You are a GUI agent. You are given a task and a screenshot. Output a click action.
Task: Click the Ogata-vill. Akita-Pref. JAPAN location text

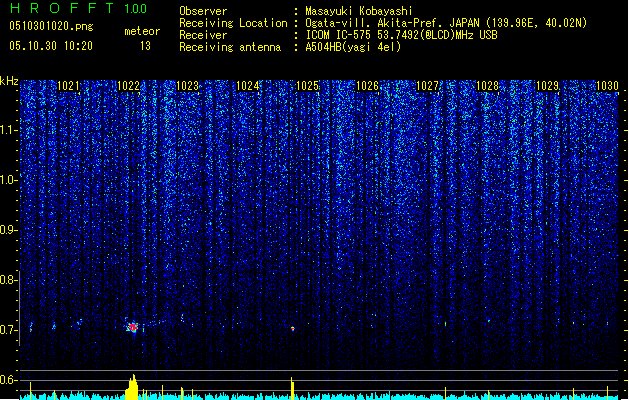[446, 23]
